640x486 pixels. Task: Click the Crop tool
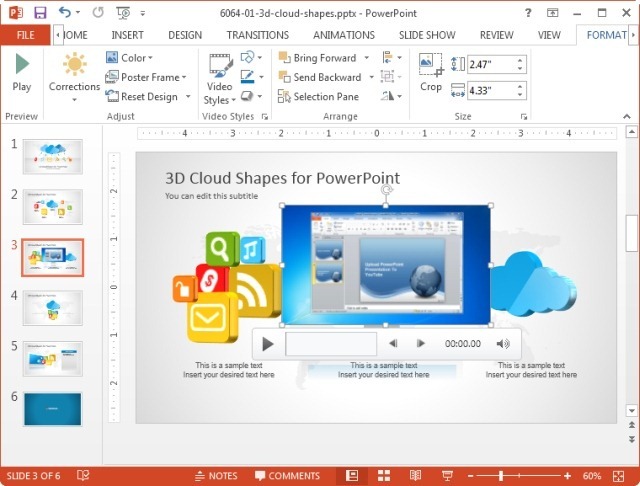point(431,73)
